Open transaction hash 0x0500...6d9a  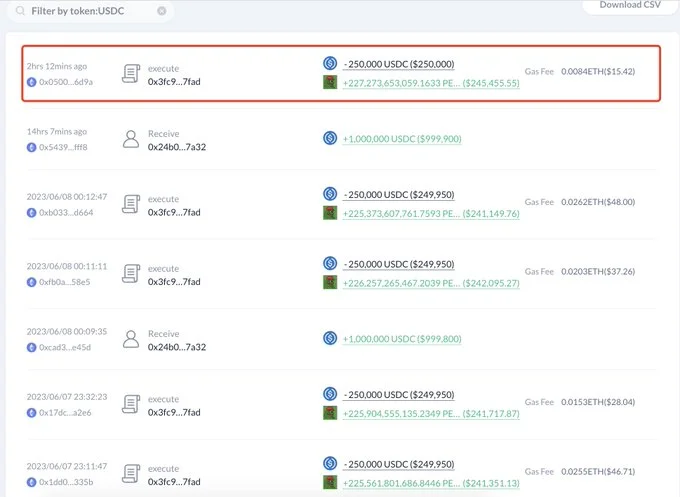[65, 81]
